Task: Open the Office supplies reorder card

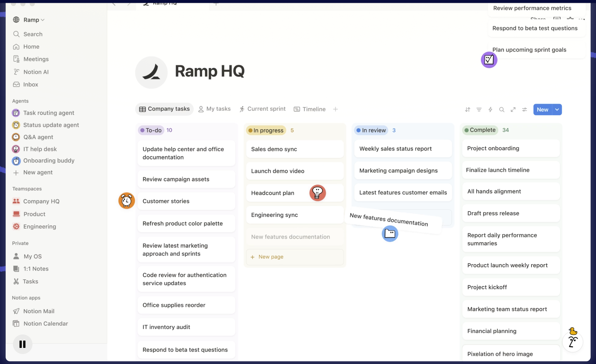Action: pos(187,305)
